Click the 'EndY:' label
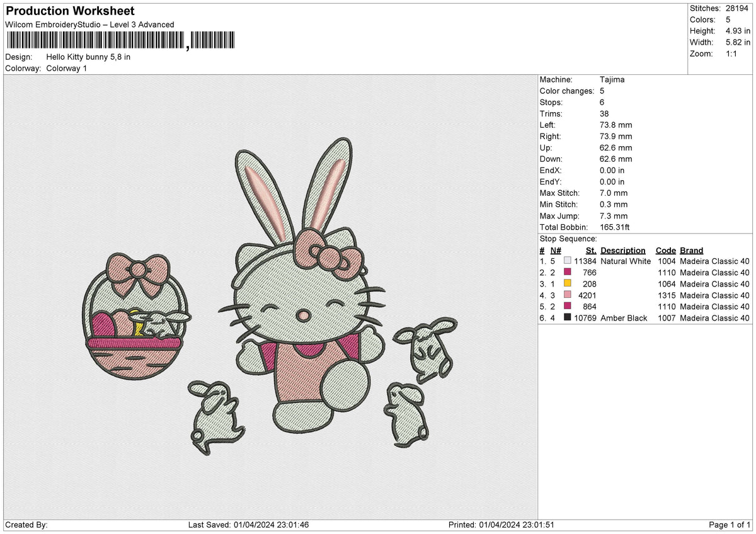The width and height of the screenshot is (756, 534). pos(551,182)
